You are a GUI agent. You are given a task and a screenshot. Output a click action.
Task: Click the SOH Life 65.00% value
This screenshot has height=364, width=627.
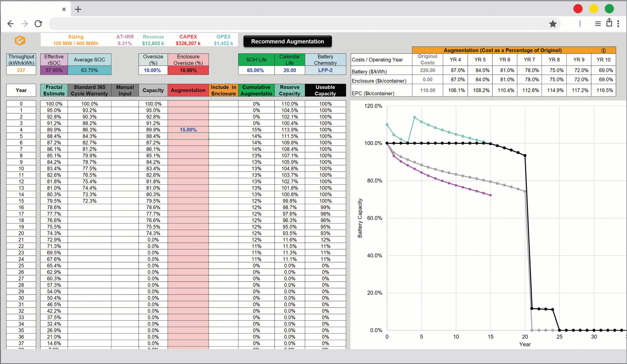[256, 70]
